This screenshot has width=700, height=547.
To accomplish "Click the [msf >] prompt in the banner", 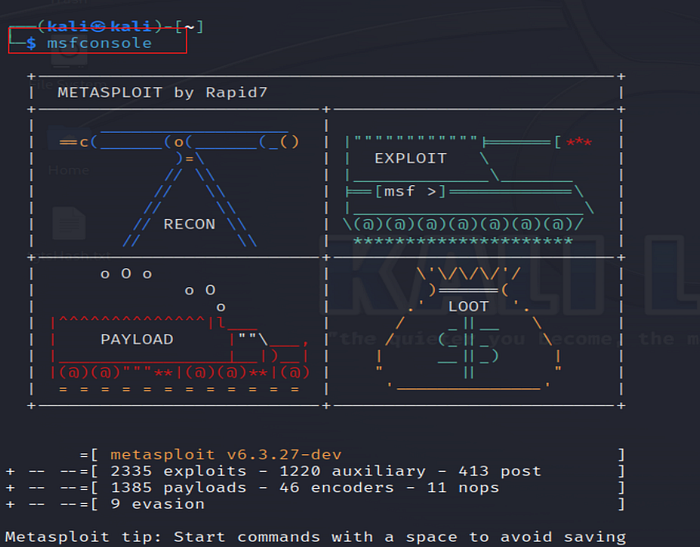I will pos(409,191).
